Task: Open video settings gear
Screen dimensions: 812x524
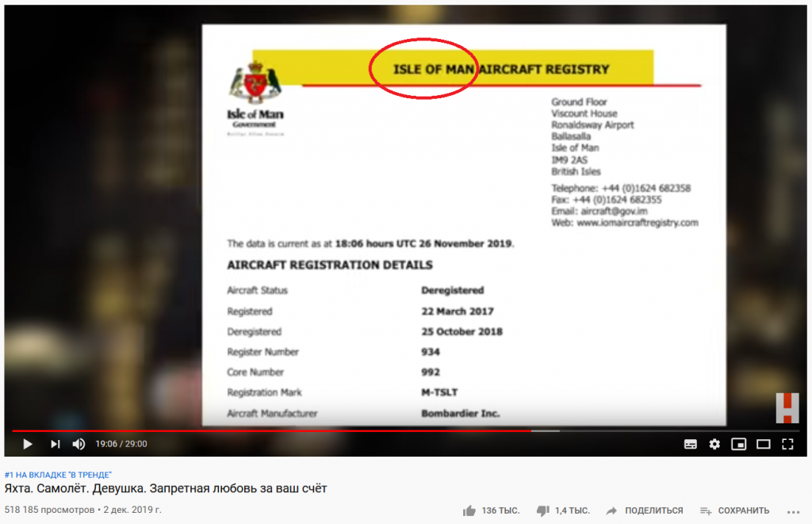Action: [714, 444]
